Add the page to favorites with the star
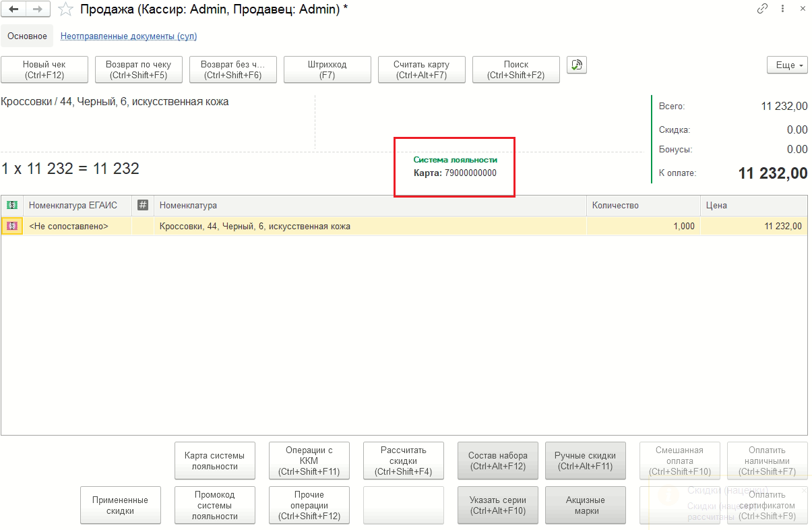812x530 pixels. (x=65, y=9)
